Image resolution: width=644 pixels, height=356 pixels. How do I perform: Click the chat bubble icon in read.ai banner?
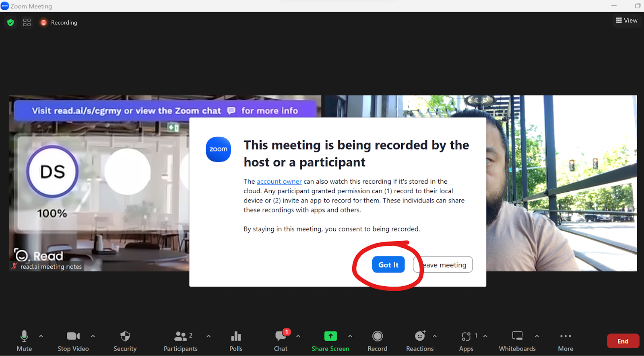pyautogui.click(x=231, y=111)
